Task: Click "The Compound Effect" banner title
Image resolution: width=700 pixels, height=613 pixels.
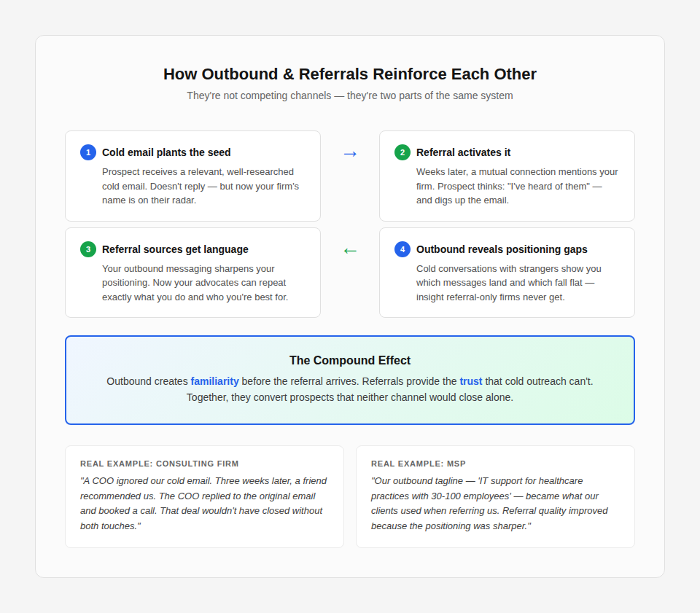Action: (350, 360)
